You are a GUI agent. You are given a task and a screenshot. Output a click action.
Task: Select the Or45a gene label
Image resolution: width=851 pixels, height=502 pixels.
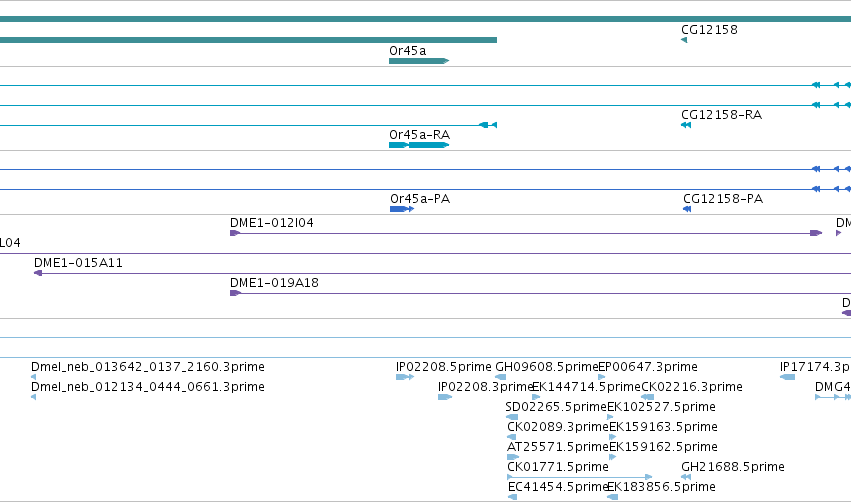(x=408, y=51)
